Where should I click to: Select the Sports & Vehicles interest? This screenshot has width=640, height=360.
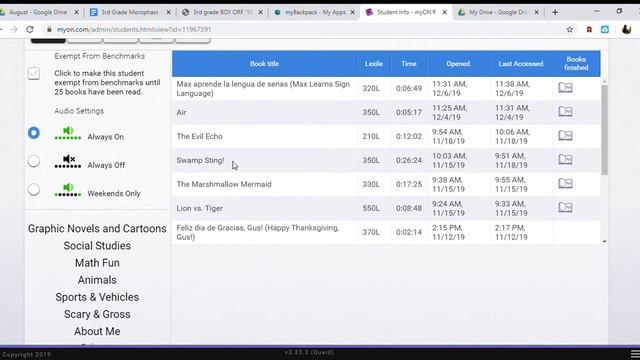tap(97, 297)
